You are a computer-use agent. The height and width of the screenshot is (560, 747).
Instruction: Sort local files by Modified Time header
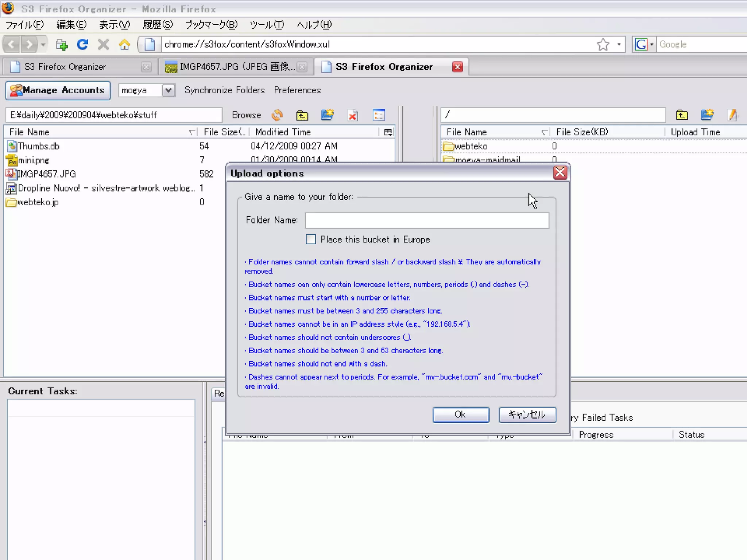[x=314, y=132]
